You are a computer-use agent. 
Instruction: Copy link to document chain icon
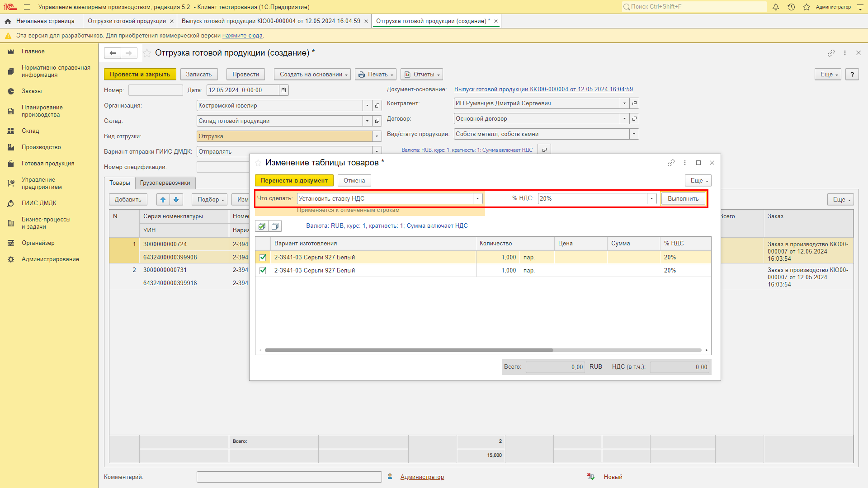tap(831, 53)
